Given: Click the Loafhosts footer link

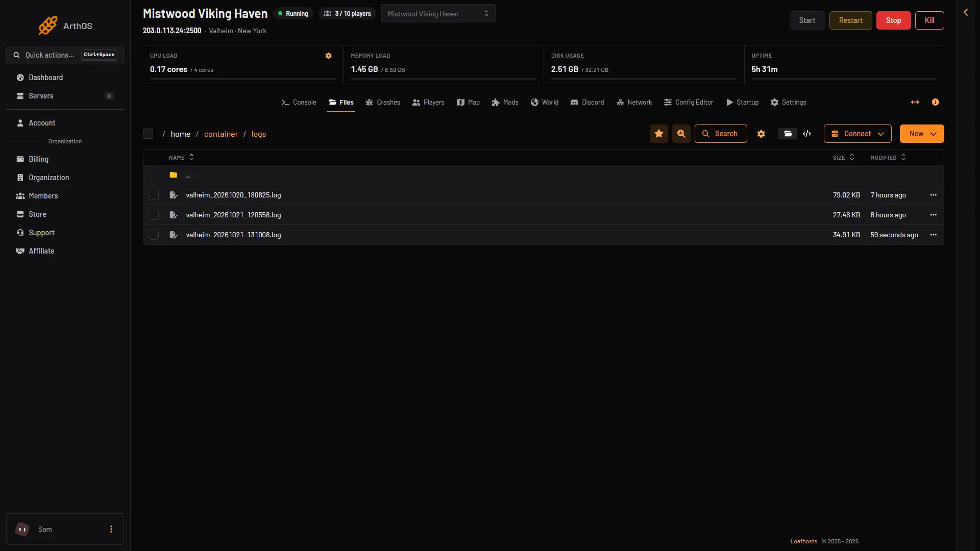Looking at the screenshot, I should (804, 541).
